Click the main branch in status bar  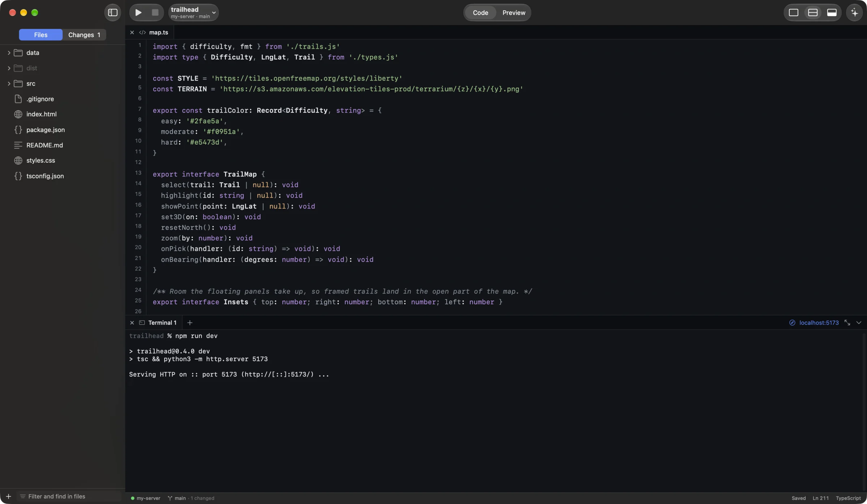point(180,498)
